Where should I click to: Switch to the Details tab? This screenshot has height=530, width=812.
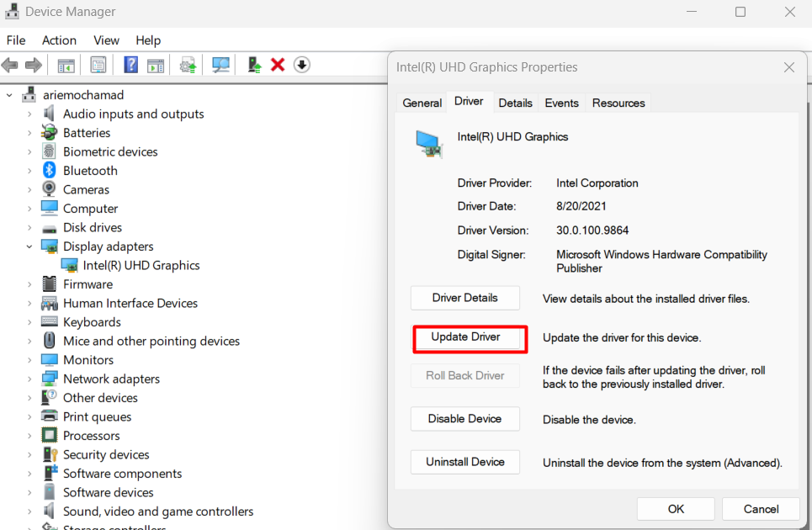[515, 103]
